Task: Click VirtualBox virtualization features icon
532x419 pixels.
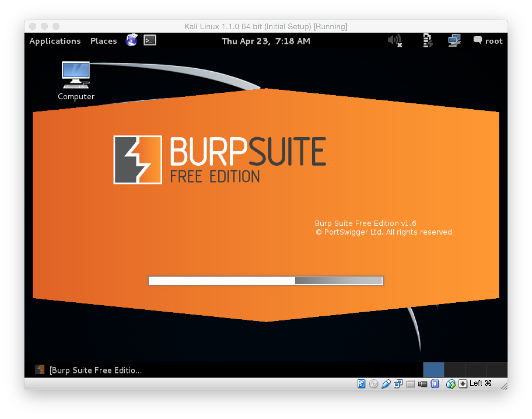Action: [x=435, y=384]
